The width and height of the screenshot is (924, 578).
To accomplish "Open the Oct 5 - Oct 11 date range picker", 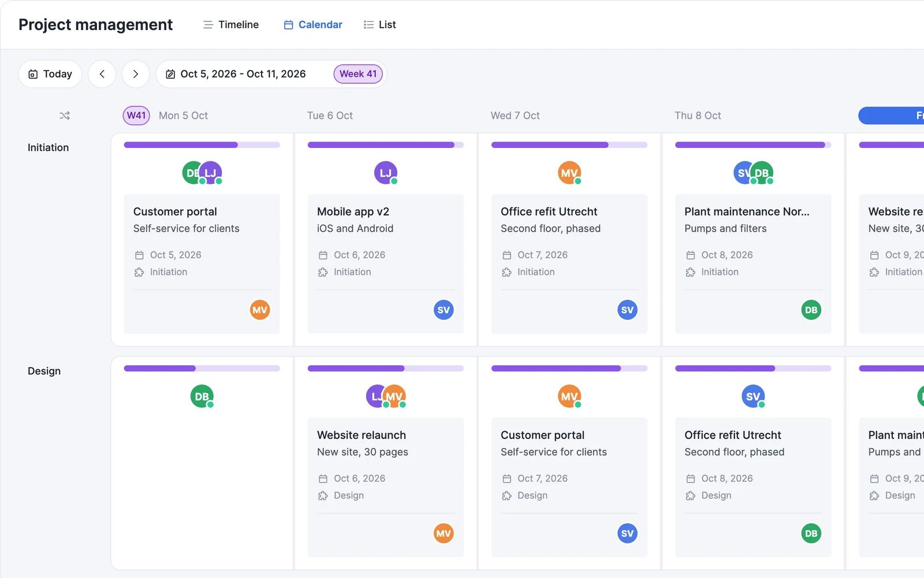I will click(271, 74).
